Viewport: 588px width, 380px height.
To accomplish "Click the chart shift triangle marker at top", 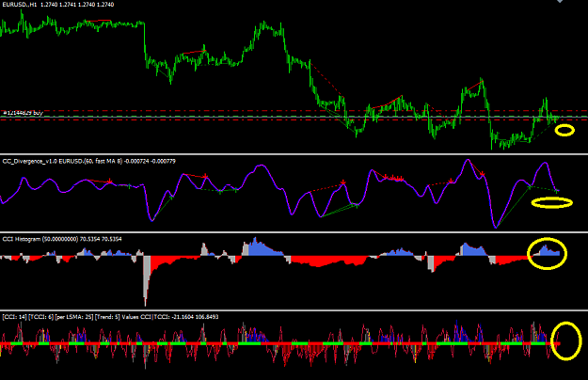I will (x=560, y=1).
